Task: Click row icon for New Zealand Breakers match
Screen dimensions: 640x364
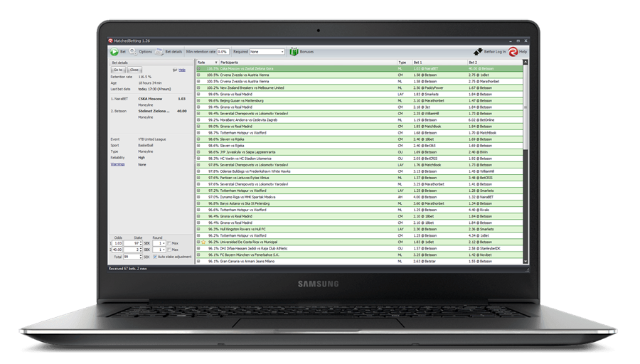Action: [x=199, y=87]
